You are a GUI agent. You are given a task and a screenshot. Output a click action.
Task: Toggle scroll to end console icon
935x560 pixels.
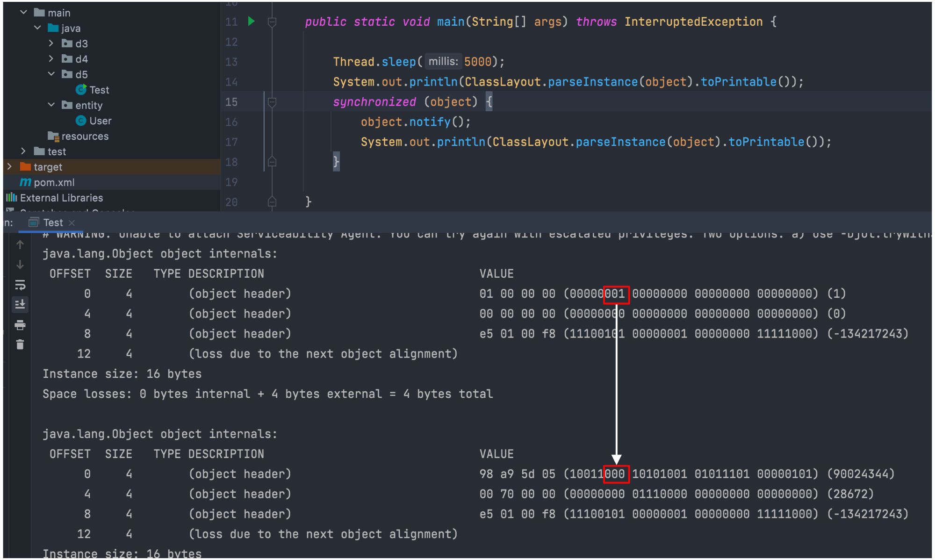point(20,305)
